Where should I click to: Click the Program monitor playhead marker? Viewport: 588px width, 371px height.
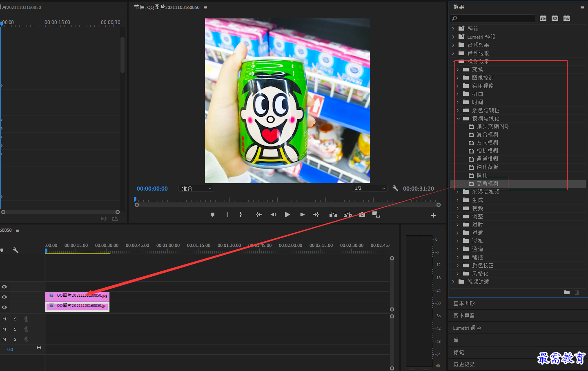click(x=135, y=199)
